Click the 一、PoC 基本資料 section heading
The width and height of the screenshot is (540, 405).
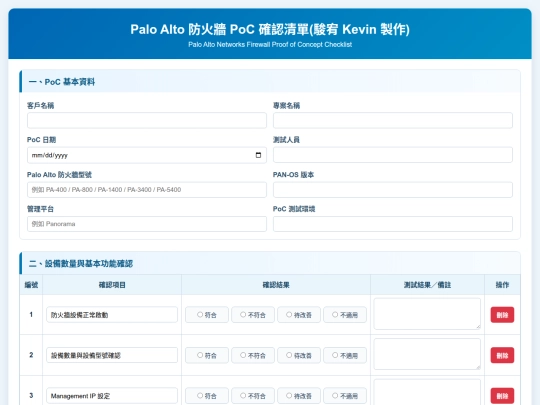(62, 82)
